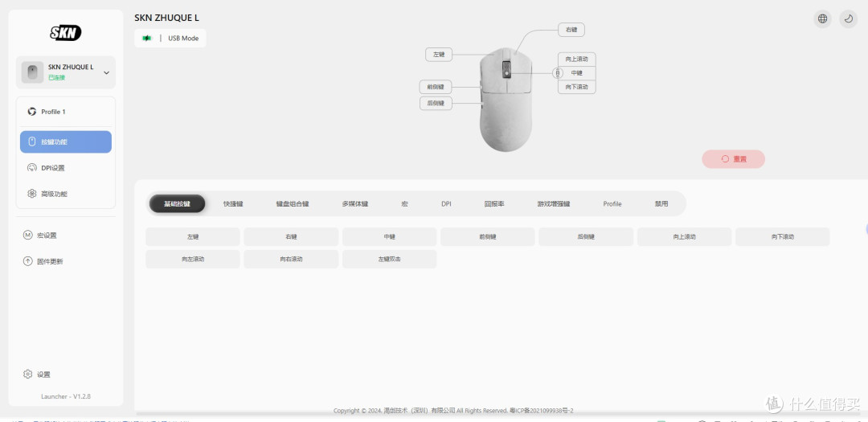Viewport: 868px width, 422px height.
Task: Click the copyright footer text
Action: tap(453, 411)
